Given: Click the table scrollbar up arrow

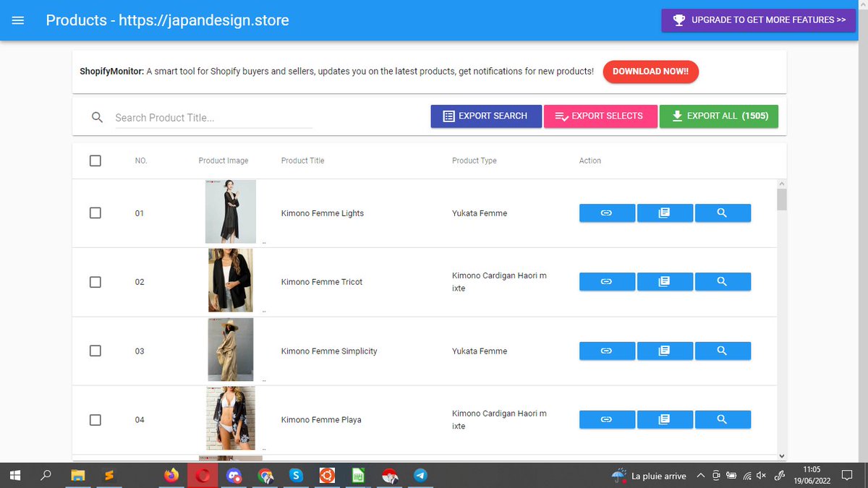Looking at the screenshot, I should pyautogui.click(x=781, y=184).
